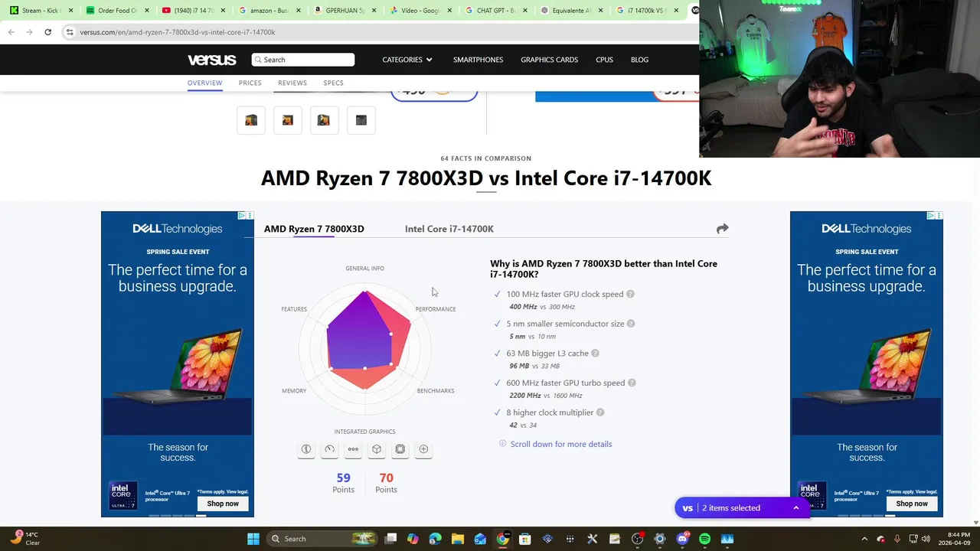Image resolution: width=980 pixels, height=551 pixels.
Task: Click the Chrome icon in the taskbar
Action: click(x=502, y=539)
